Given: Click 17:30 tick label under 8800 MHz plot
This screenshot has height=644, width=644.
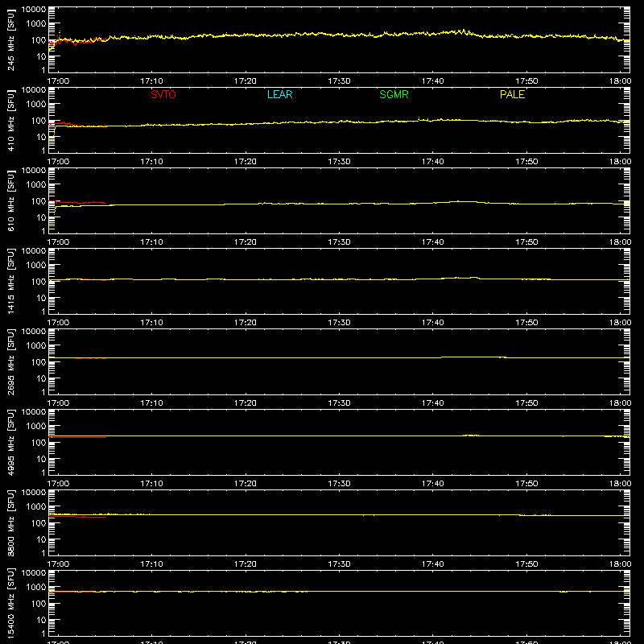Looking at the screenshot, I should (x=339, y=564).
